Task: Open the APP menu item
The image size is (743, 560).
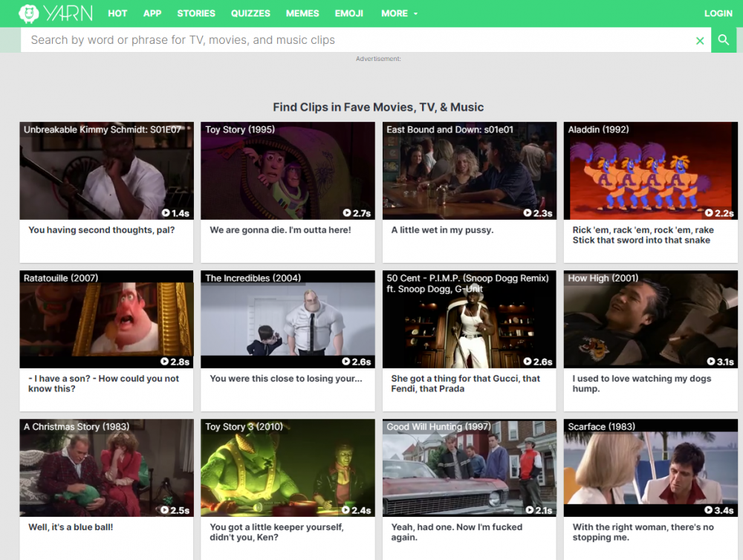Action: click(x=152, y=13)
